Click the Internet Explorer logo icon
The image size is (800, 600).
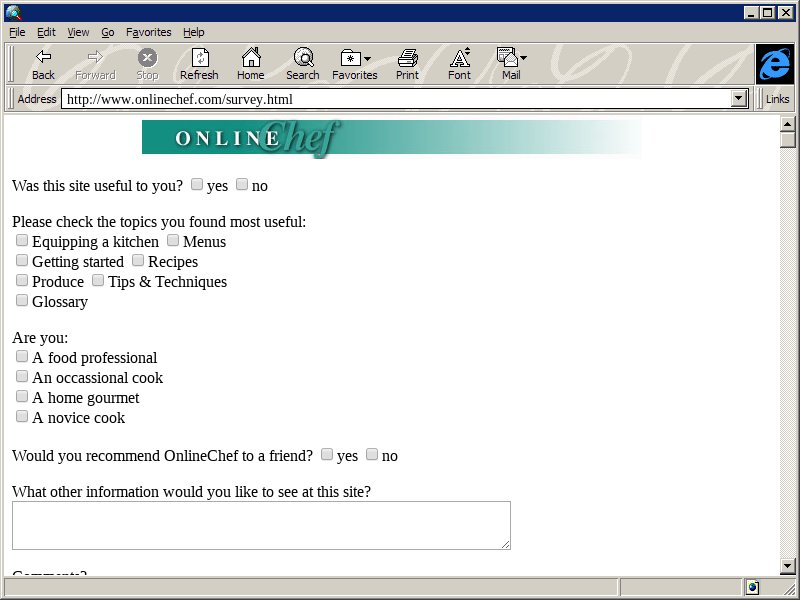774,64
